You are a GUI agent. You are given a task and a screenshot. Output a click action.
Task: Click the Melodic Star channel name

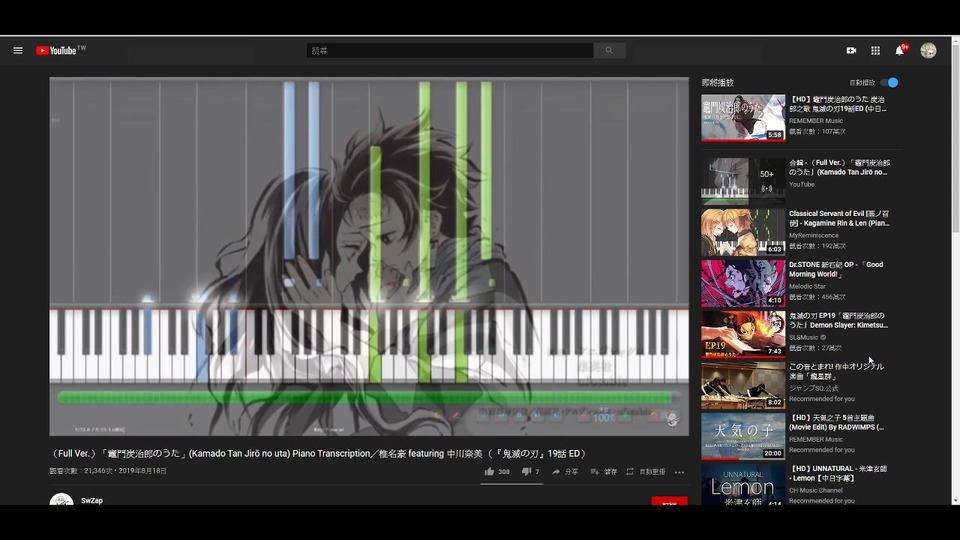pos(807,286)
